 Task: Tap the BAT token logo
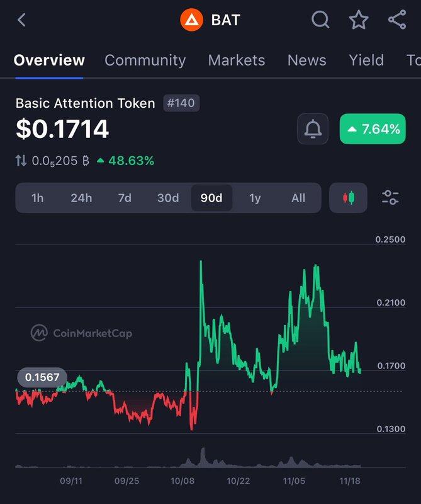pos(191,20)
